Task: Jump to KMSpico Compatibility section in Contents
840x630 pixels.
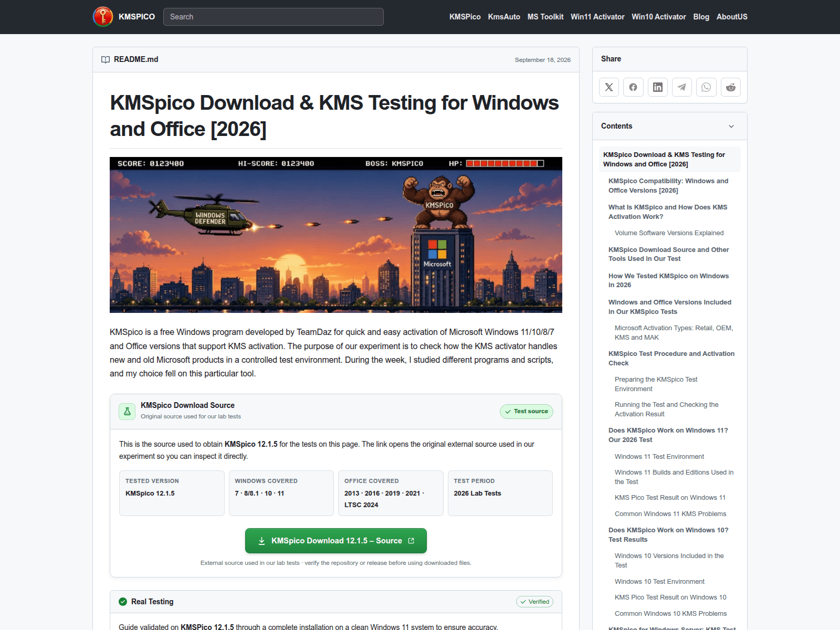Action: 668,185
